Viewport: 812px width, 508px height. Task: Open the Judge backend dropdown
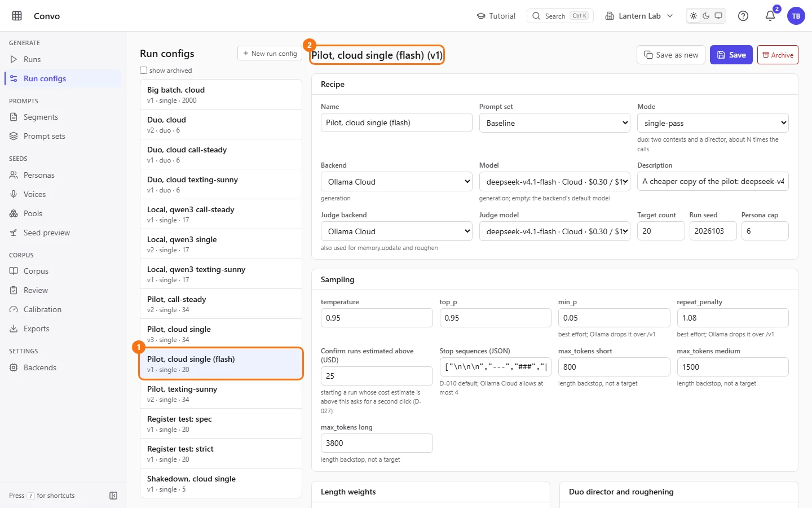point(396,231)
